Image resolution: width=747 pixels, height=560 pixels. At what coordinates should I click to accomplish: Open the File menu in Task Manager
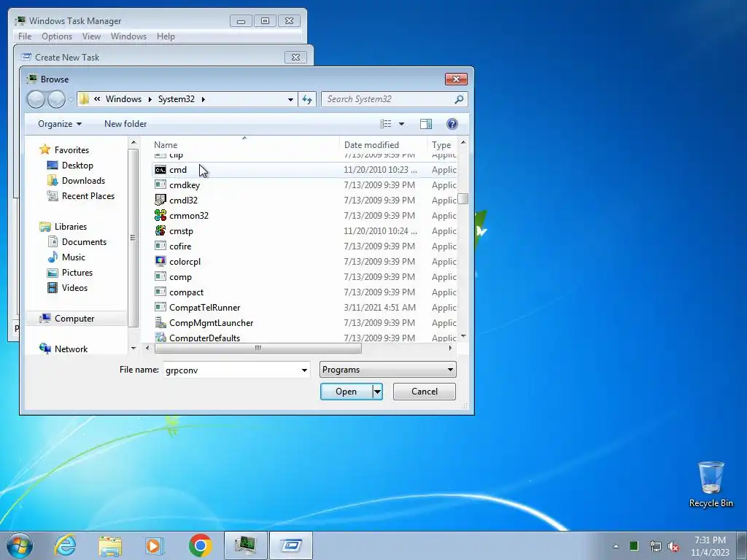coord(25,36)
